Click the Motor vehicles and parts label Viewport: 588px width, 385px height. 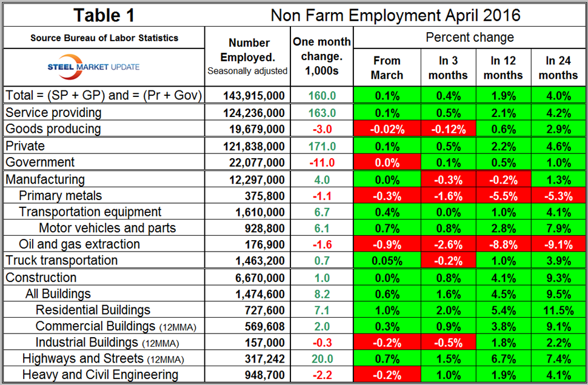[107, 228]
